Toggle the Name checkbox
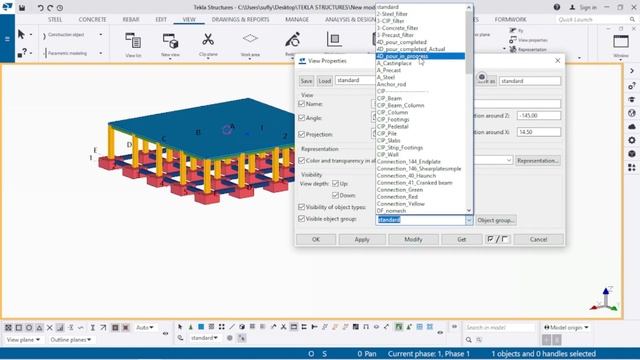Image resolution: width=640 pixels, height=360 pixels. point(302,104)
